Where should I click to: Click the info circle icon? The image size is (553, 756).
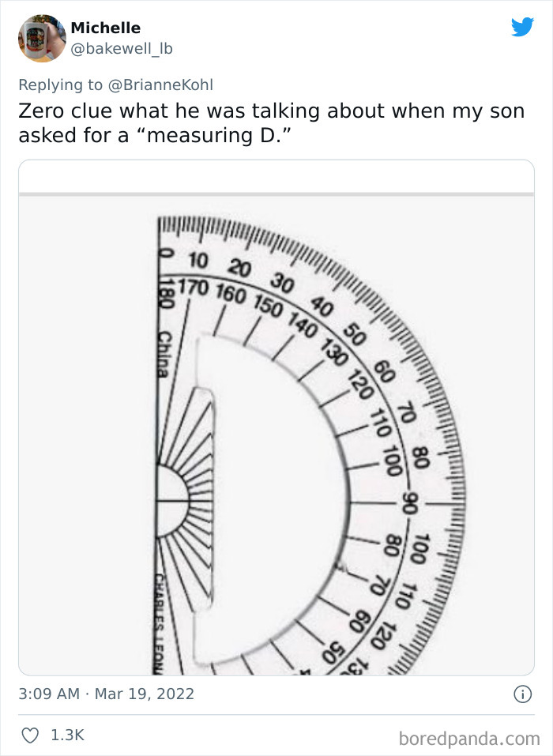(x=523, y=694)
